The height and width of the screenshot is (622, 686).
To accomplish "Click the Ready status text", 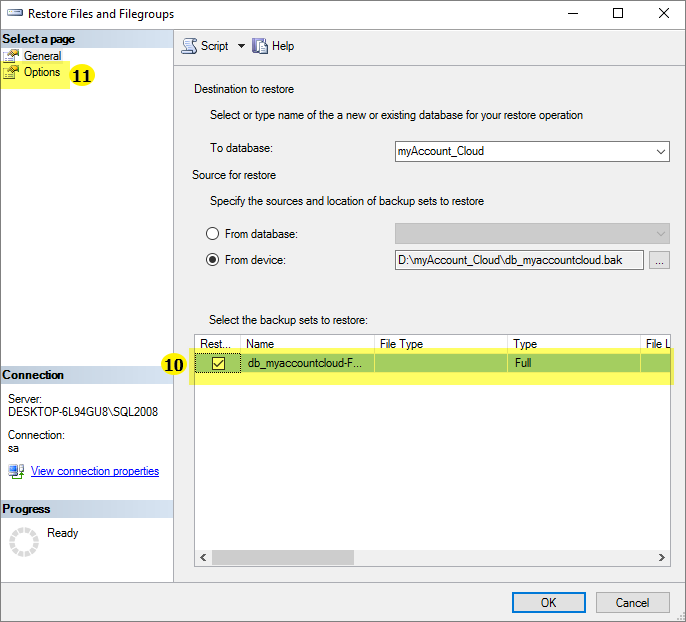I will 63,533.
